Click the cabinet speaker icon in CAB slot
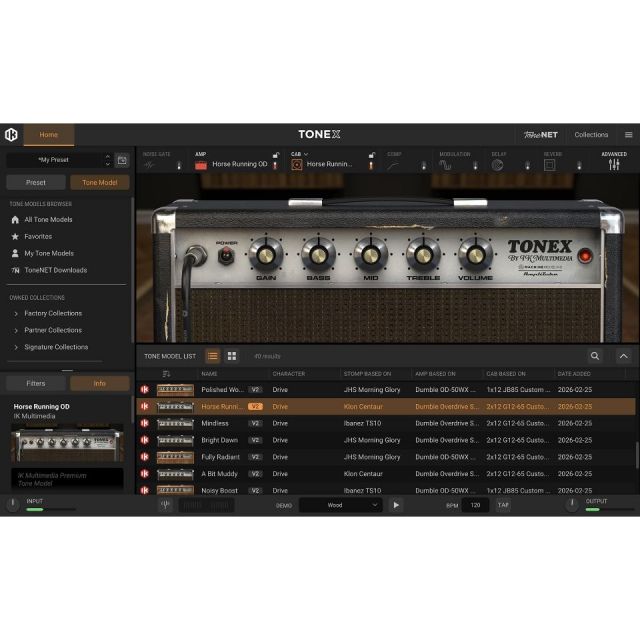 pos(297,165)
